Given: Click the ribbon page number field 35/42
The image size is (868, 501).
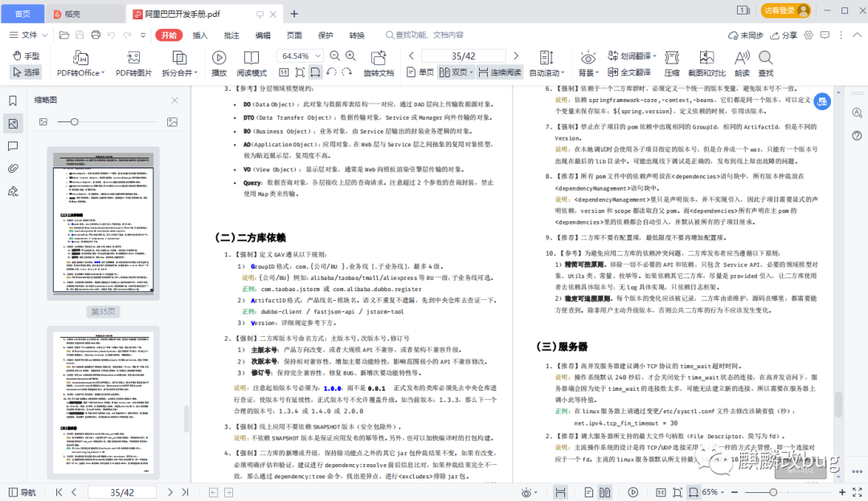Looking at the screenshot, I should point(464,56).
